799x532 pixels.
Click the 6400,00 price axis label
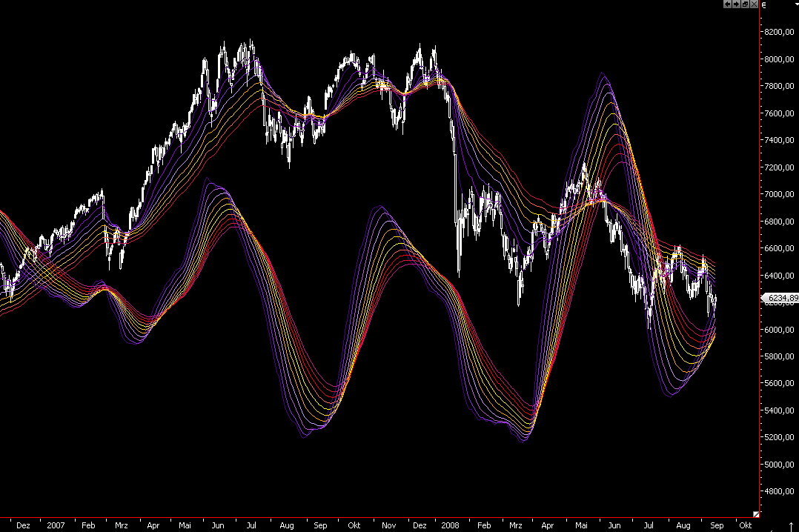point(779,276)
